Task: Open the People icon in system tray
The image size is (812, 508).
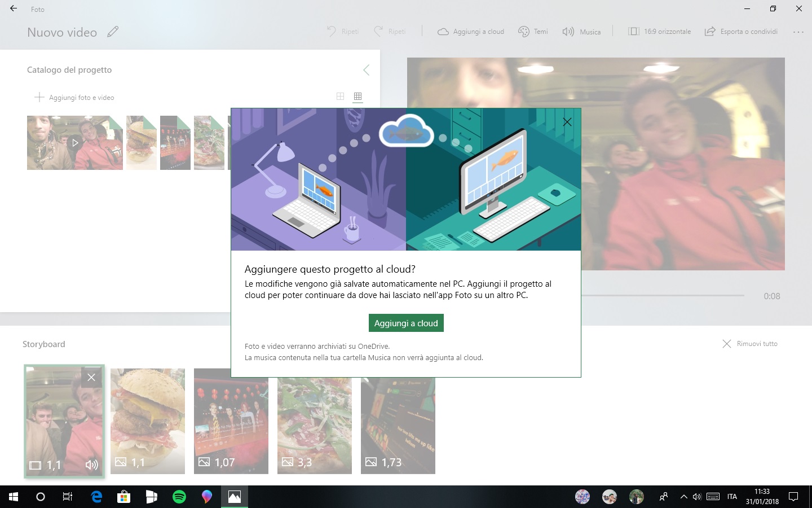Action: 664,497
